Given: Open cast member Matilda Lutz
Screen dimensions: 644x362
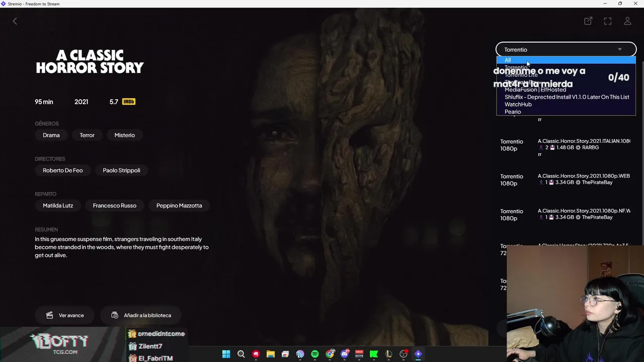Looking at the screenshot, I should [58, 205].
